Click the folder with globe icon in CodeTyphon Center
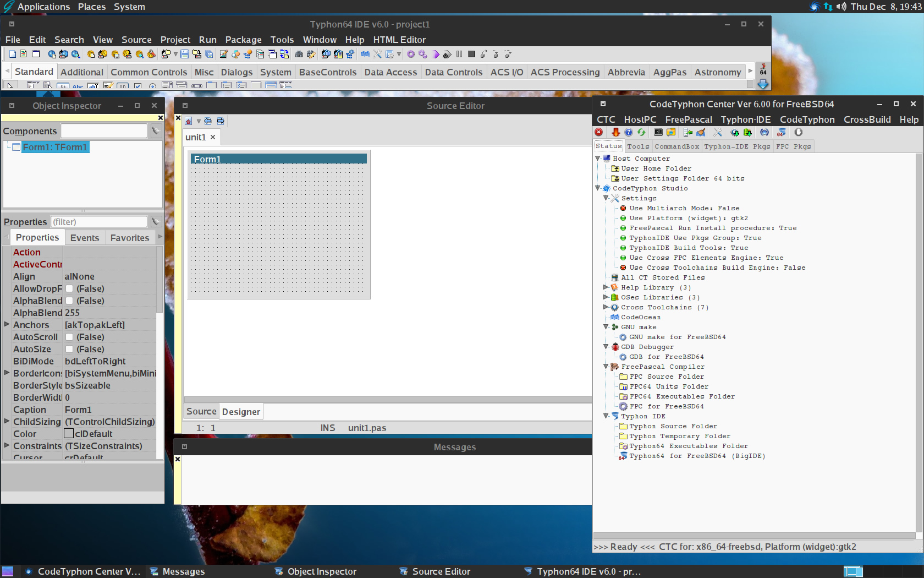Screen dimensions: 924x578 (x=671, y=132)
